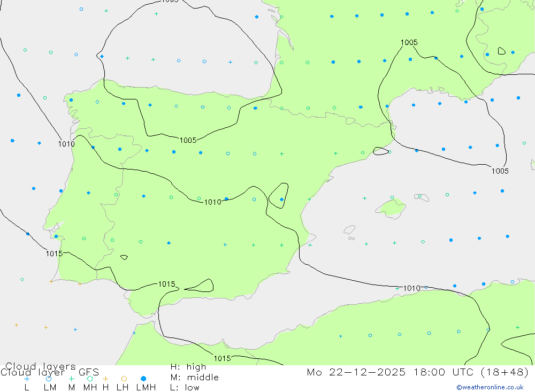Click the blue circle LM legend icon

pyautogui.click(x=49, y=379)
